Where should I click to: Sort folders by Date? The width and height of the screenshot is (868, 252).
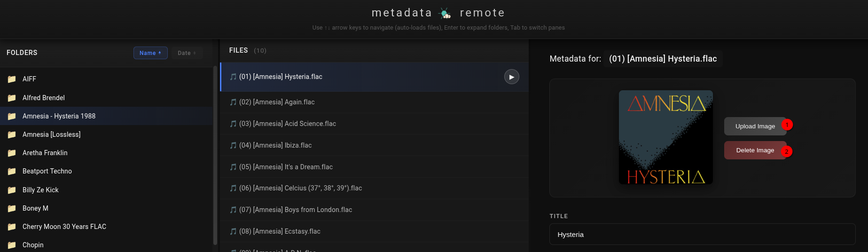pyautogui.click(x=187, y=53)
